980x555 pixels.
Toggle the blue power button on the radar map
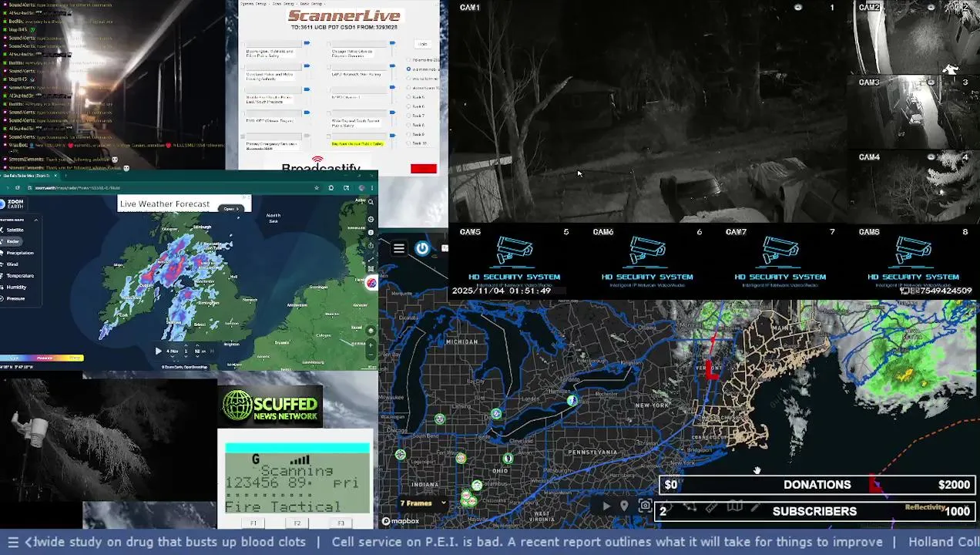[x=422, y=248]
